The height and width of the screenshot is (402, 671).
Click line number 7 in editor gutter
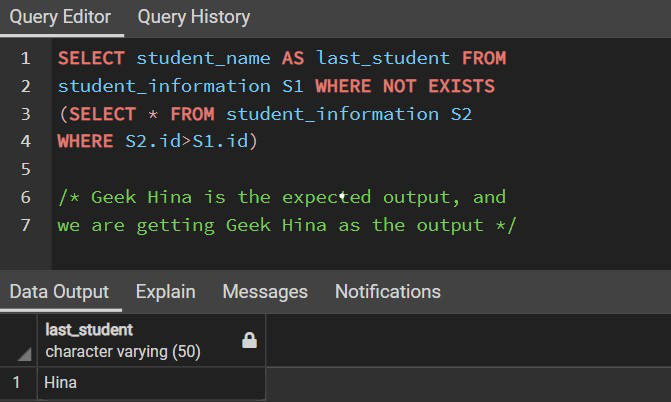[25, 225]
